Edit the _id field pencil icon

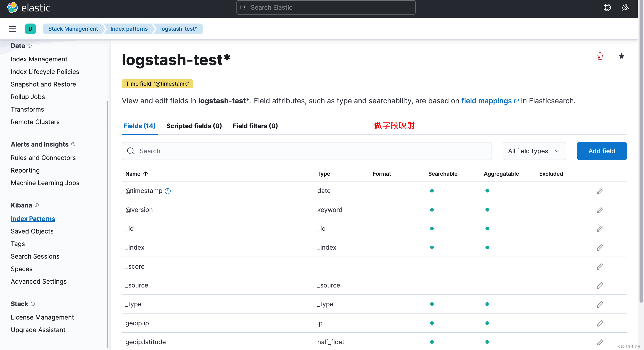pos(600,229)
